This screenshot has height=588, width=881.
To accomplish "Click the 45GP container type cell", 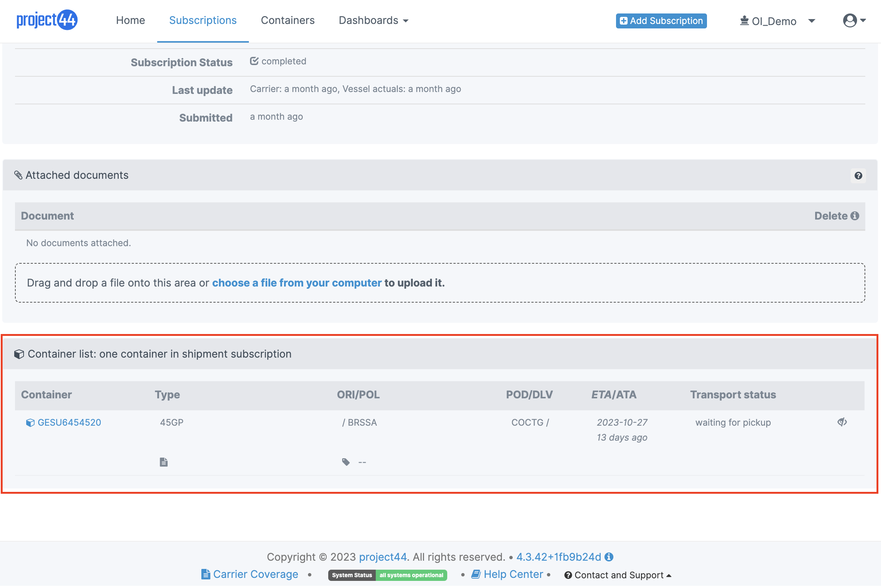I will coord(171,422).
